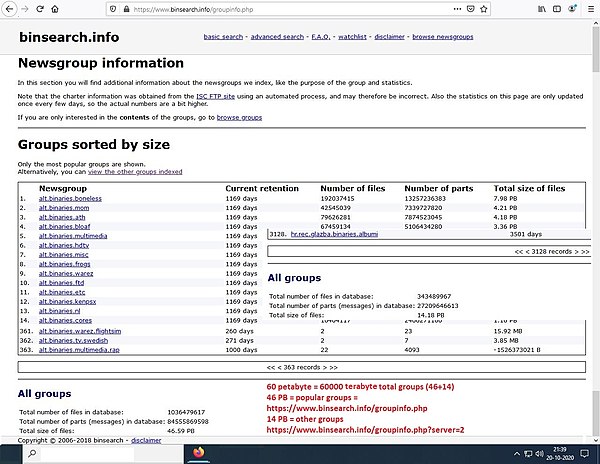Image resolution: width=600 pixels, height=464 pixels.
Task: Open the disclaimer link in the header
Action: tap(389, 37)
